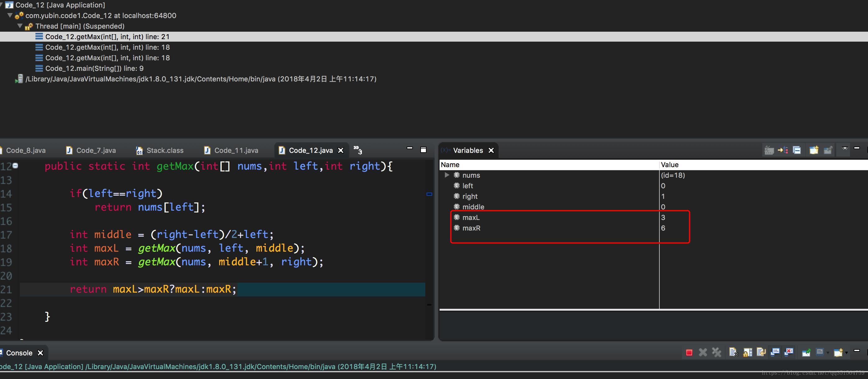The image size is (868, 379).
Task: Collapse the Thread [main] node
Action: click(x=20, y=26)
